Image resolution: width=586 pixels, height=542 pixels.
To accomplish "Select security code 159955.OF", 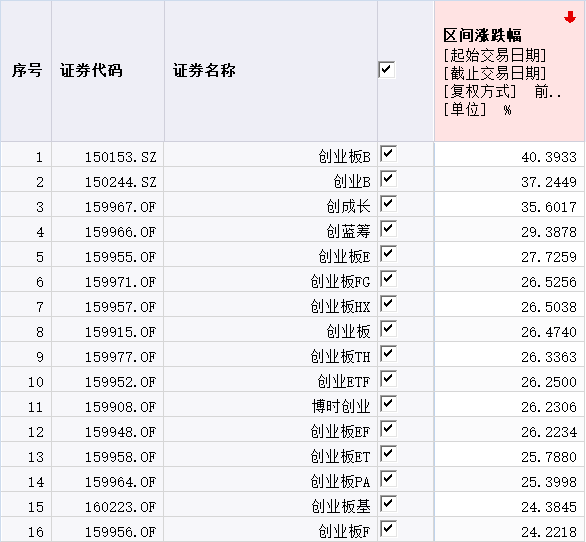I will [120, 257].
